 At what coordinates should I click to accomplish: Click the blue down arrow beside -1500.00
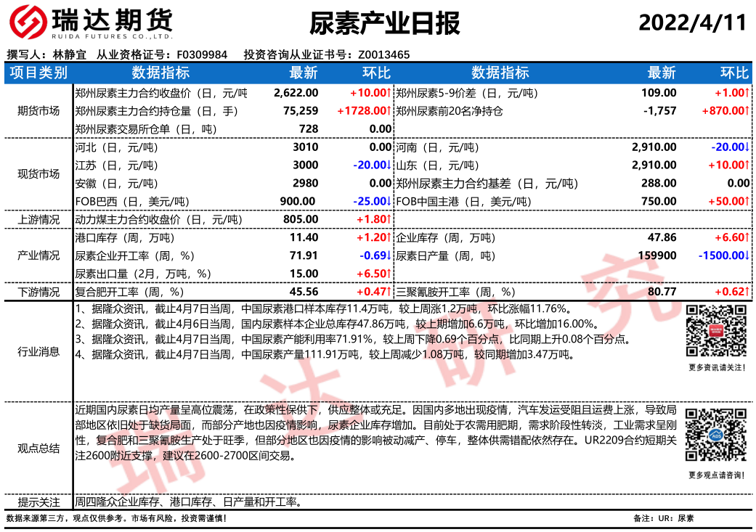point(747,255)
